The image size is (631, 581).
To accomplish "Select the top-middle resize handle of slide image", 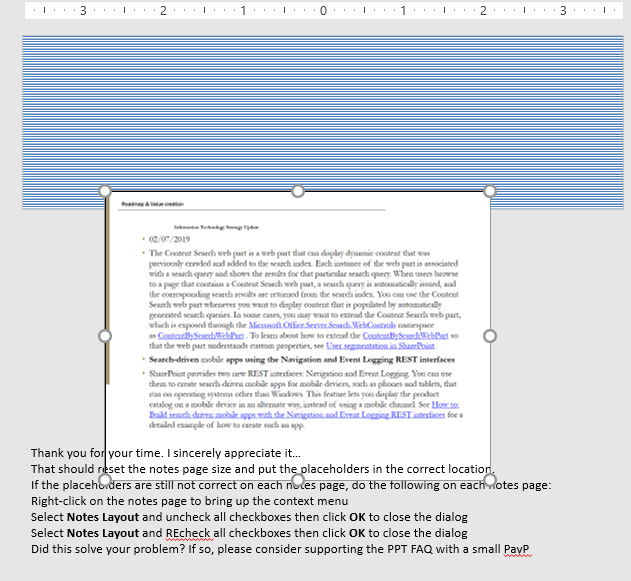I will point(298,191).
